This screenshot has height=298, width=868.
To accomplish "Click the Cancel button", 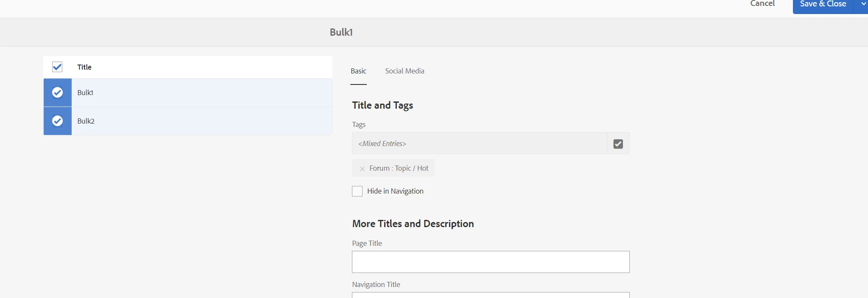I will point(762,4).
